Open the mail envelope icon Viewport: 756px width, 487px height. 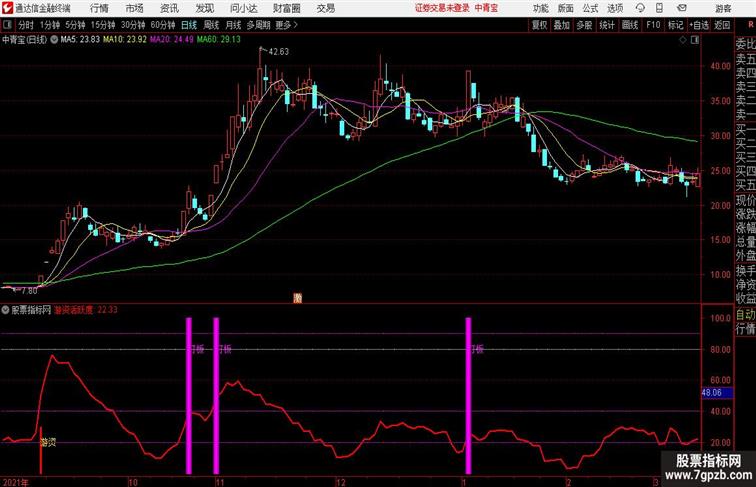pos(682,8)
